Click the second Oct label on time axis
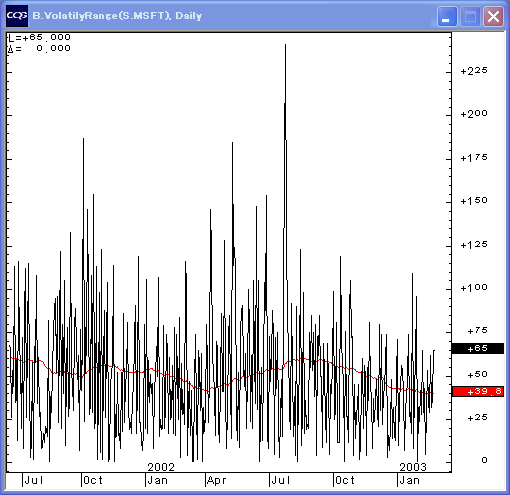 (345, 480)
